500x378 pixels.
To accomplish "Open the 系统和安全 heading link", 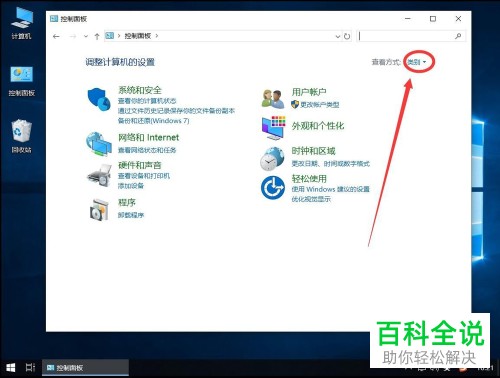I will [140, 90].
